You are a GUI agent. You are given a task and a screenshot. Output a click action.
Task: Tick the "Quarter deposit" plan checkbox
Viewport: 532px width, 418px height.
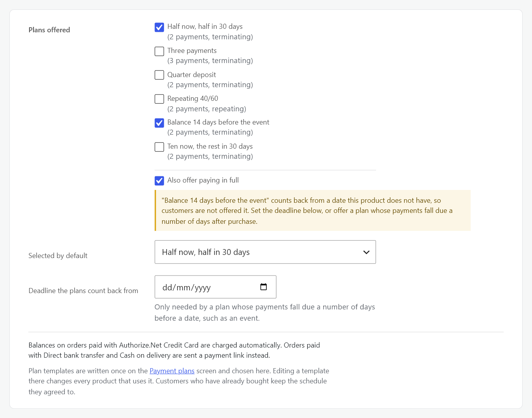point(159,75)
